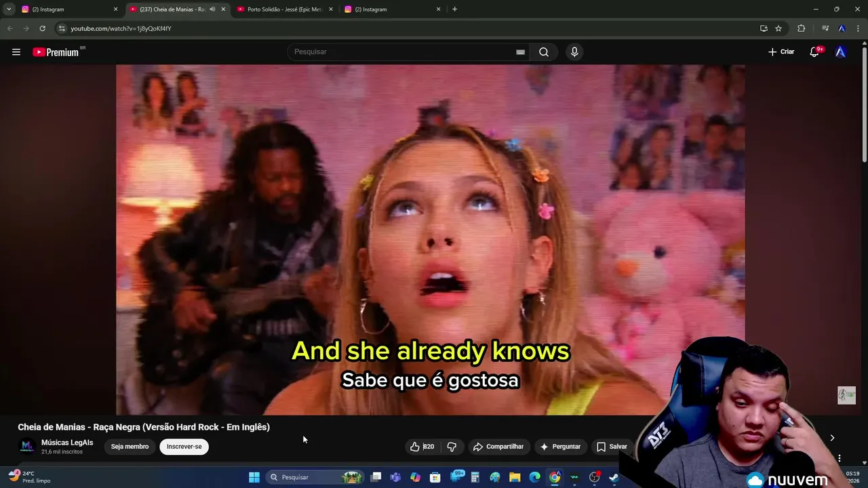Launch Microsoft Teams from taskbar
The image size is (868, 488).
395,477
